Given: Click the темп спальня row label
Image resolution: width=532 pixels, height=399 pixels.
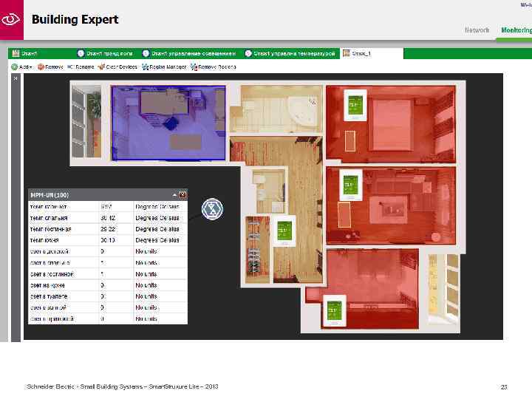Looking at the screenshot, I should pyautogui.click(x=49, y=218).
